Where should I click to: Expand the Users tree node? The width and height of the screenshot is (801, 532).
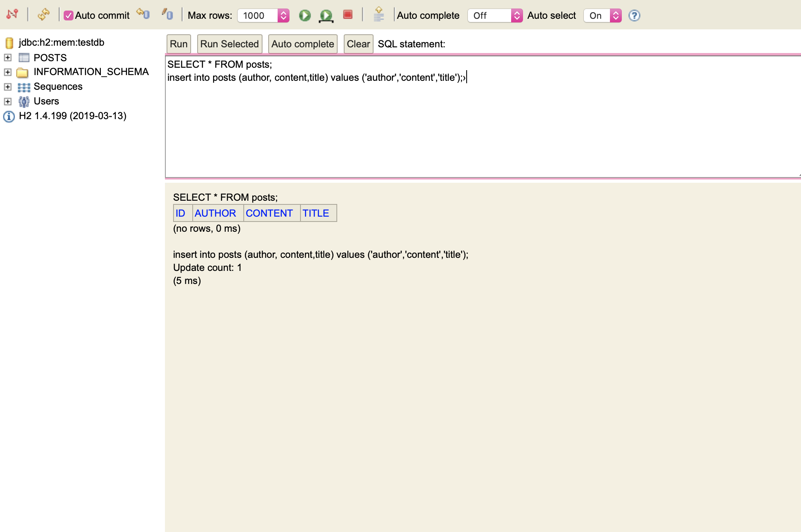[7, 101]
